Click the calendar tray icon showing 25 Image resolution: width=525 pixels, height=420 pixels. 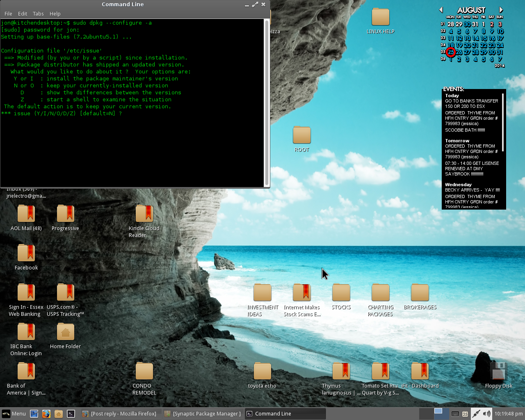click(465, 414)
